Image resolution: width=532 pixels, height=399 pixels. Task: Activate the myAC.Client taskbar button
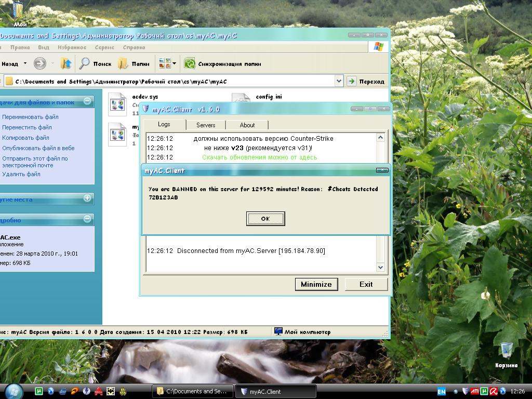[276, 392]
